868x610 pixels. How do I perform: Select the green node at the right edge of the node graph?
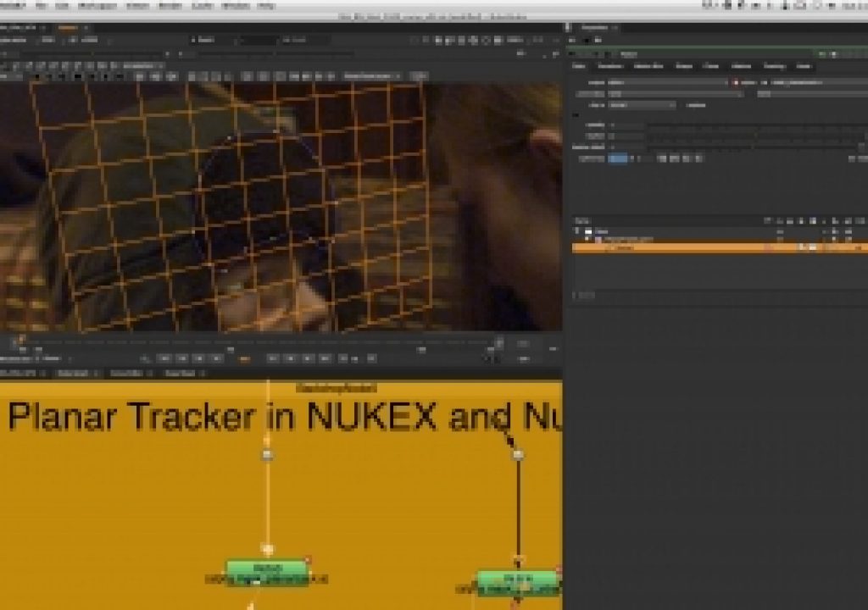pos(520,584)
